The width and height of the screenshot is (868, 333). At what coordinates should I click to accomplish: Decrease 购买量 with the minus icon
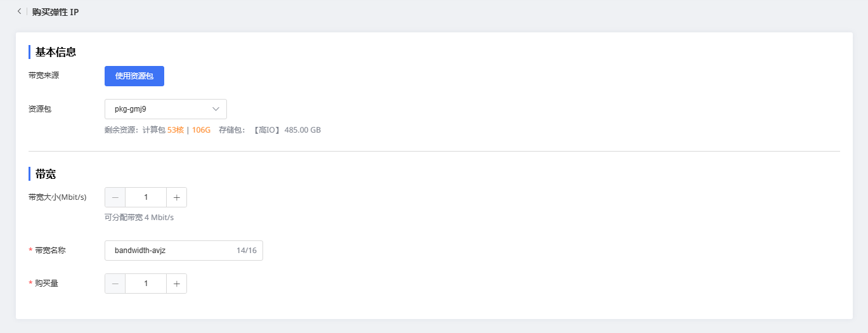[x=115, y=284]
